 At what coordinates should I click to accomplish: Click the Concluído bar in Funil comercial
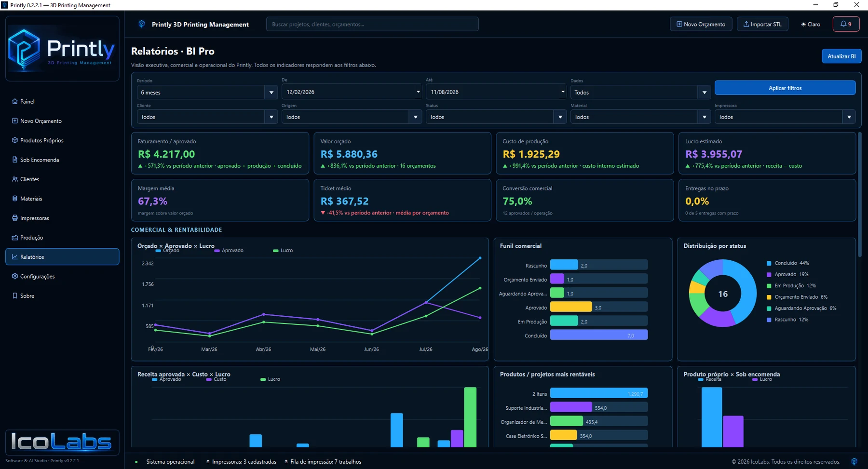click(598, 335)
